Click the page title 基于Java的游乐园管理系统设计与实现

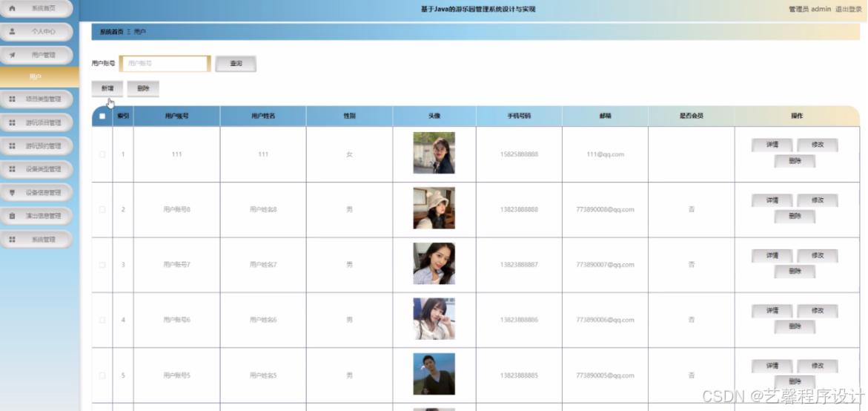click(478, 10)
